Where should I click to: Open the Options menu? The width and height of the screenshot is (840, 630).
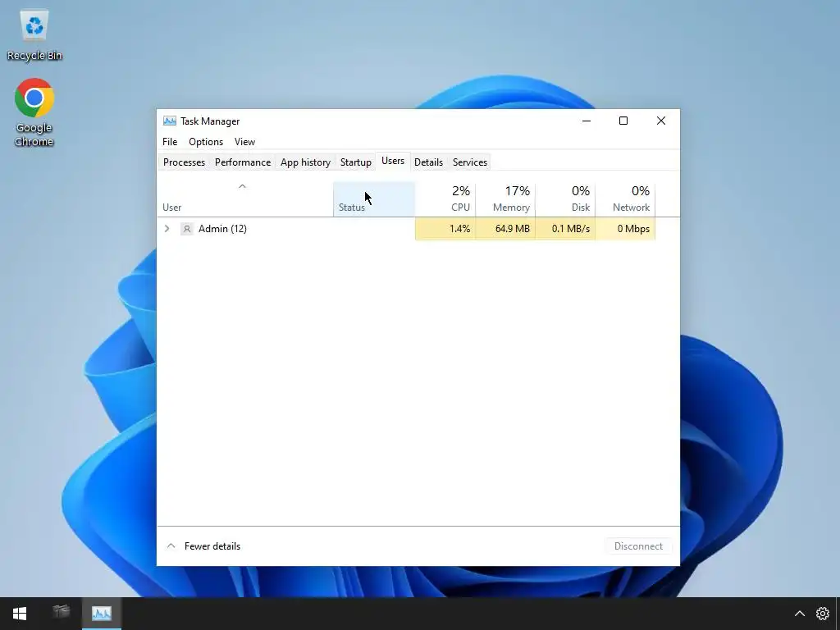click(206, 142)
